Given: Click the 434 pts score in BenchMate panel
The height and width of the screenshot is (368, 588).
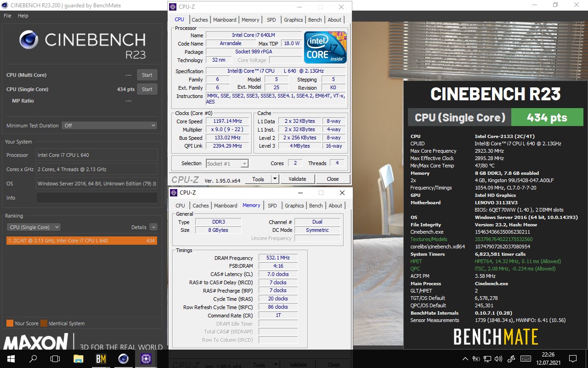Looking at the screenshot, I should [x=547, y=117].
